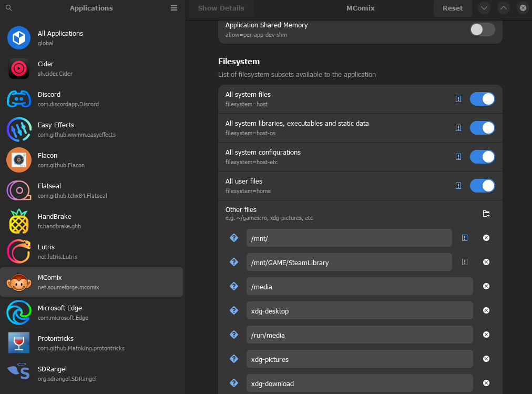The width and height of the screenshot is (532, 394).
Task: Remove the /mnt/ path entry
Action: [486, 238]
